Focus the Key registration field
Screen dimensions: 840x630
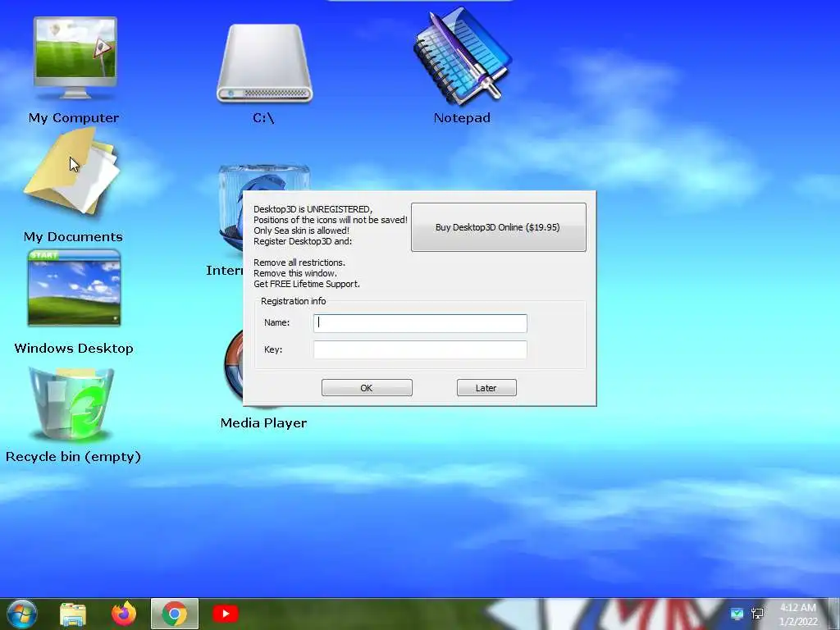pos(420,349)
